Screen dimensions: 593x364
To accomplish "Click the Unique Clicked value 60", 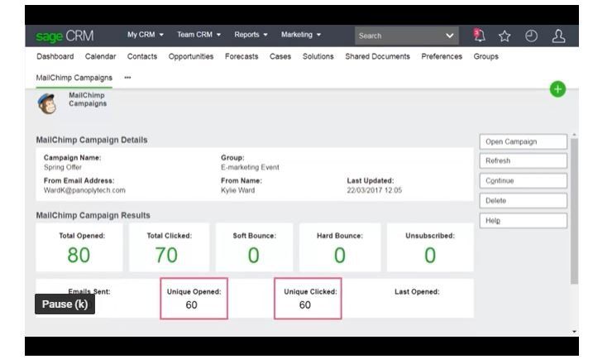I will click(x=305, y=305).
